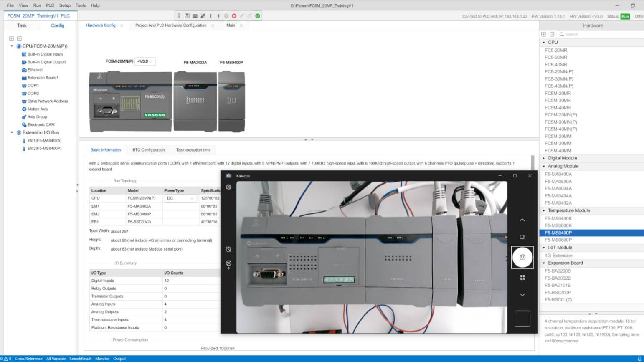Collapse all items in project tree
Screen dimensions: 644x362
coord(19,38)
